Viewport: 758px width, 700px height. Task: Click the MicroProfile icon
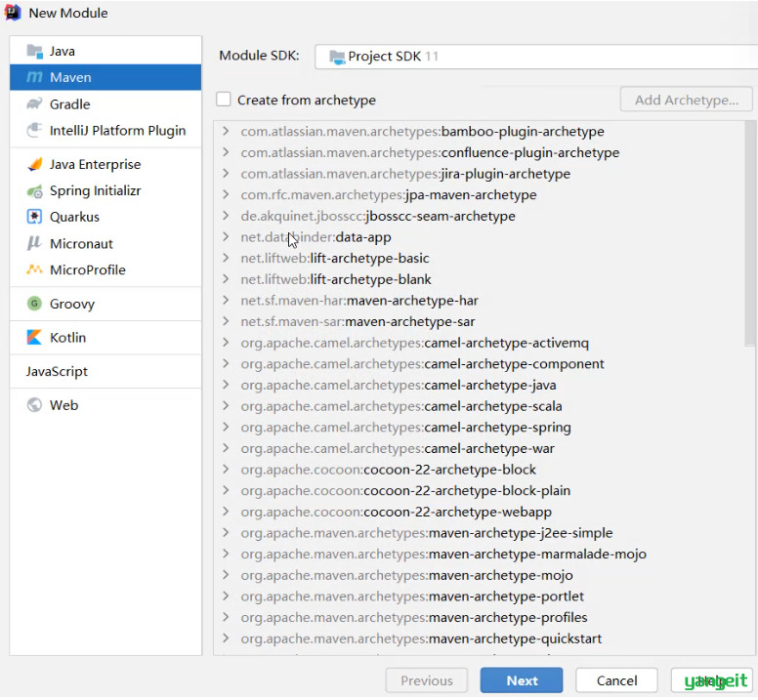pos(34,269)
